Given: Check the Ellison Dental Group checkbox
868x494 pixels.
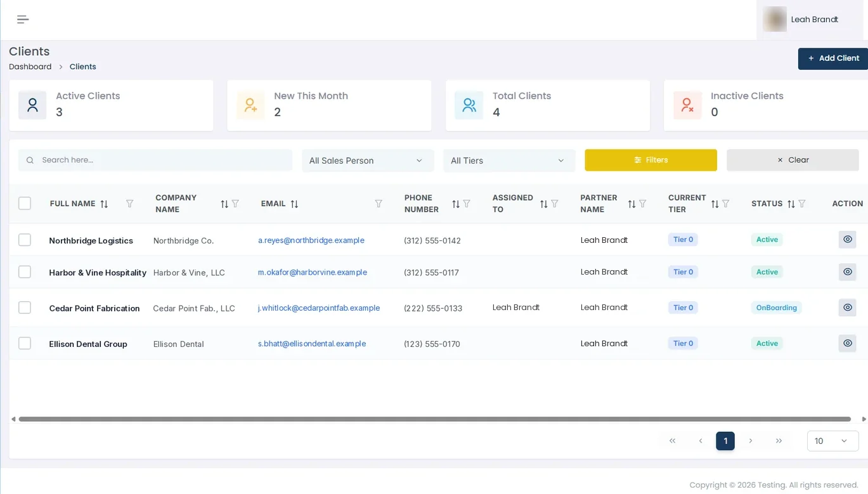Looking at the screenshot, I should pyautogui.click(x=25, y=343).
